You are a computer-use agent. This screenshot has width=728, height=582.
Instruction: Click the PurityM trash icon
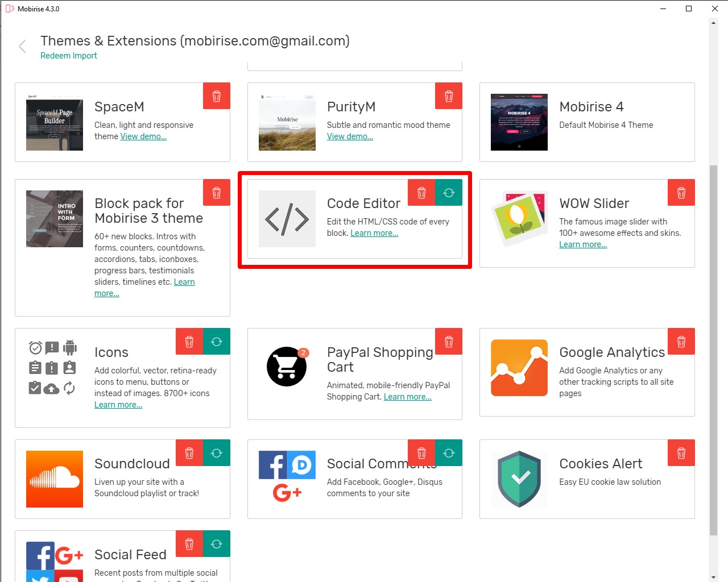449,96
